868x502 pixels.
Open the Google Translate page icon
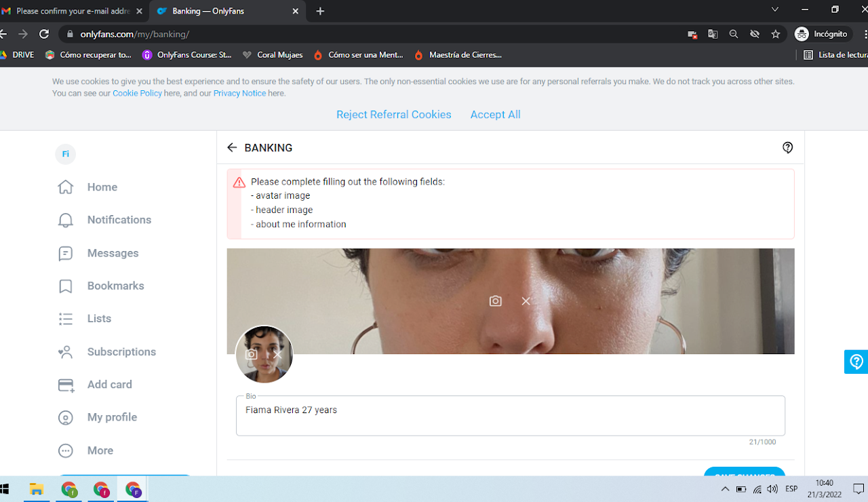click(x=713, y=34)
